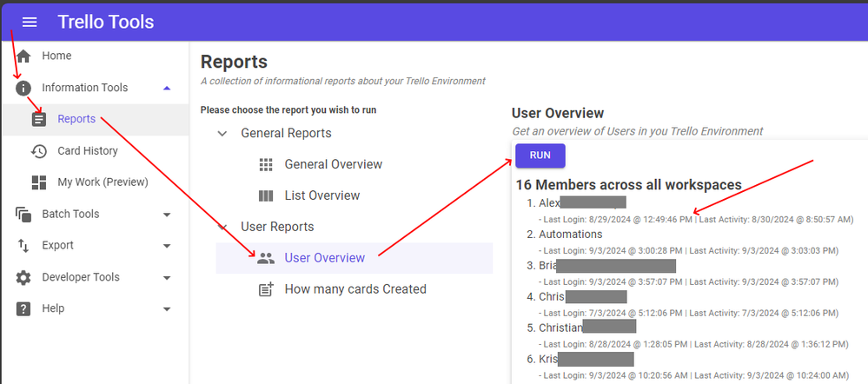Image resolution: width=868 pixels, height=384 pixels.
Task: Click Automations last login 9/3/2024 line
Action: coord(688,251)
